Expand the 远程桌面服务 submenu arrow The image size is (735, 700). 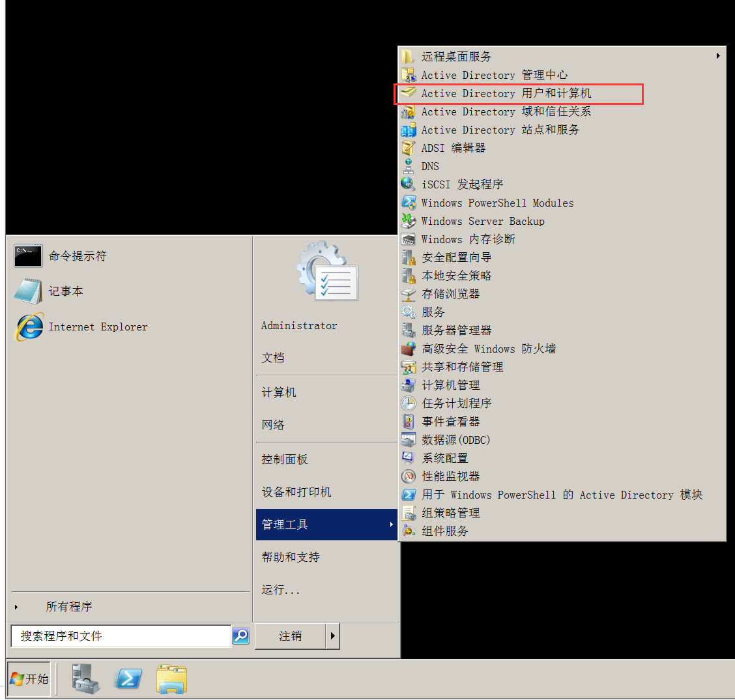click(717, 56)
